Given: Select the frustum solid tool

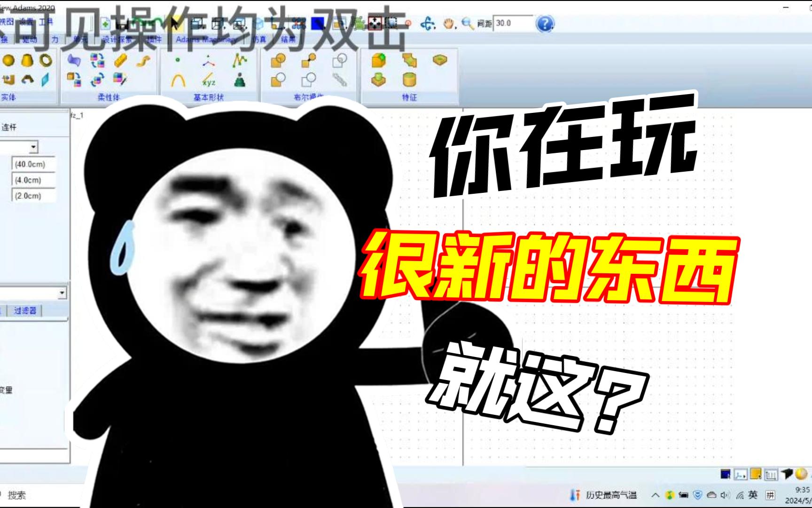Looking at the screenshot, I should tap(27, 61).
